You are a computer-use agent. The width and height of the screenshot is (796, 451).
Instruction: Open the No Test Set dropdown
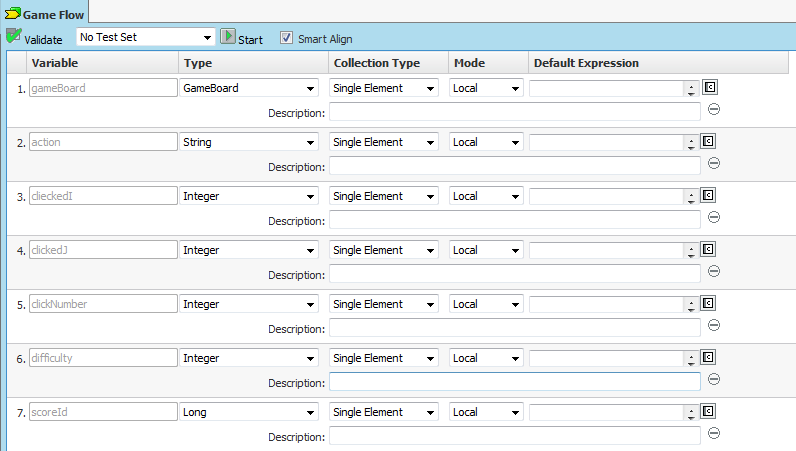pos(146,37)
